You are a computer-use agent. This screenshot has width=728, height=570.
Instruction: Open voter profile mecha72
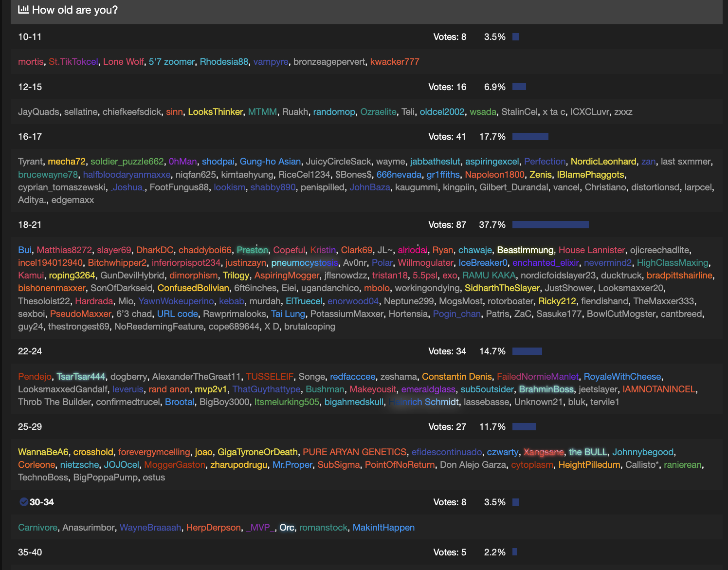[x=67, y=162]
